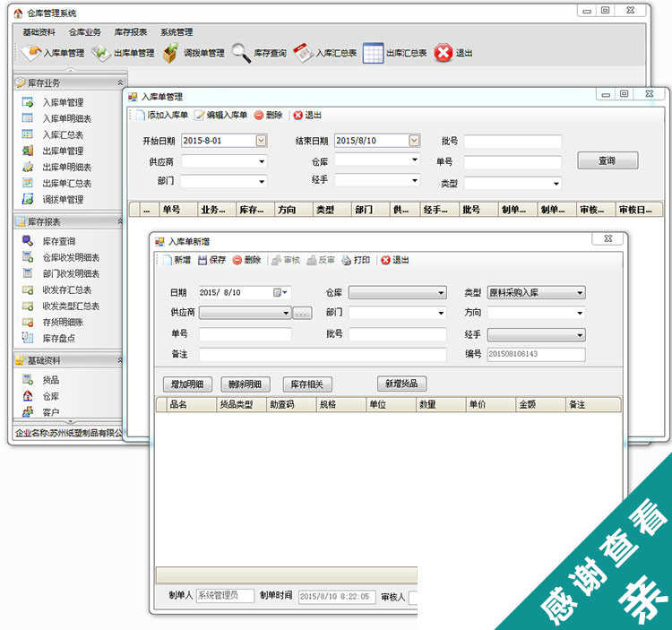Open the 开始日期 date picker dropdown

[261, 140]
